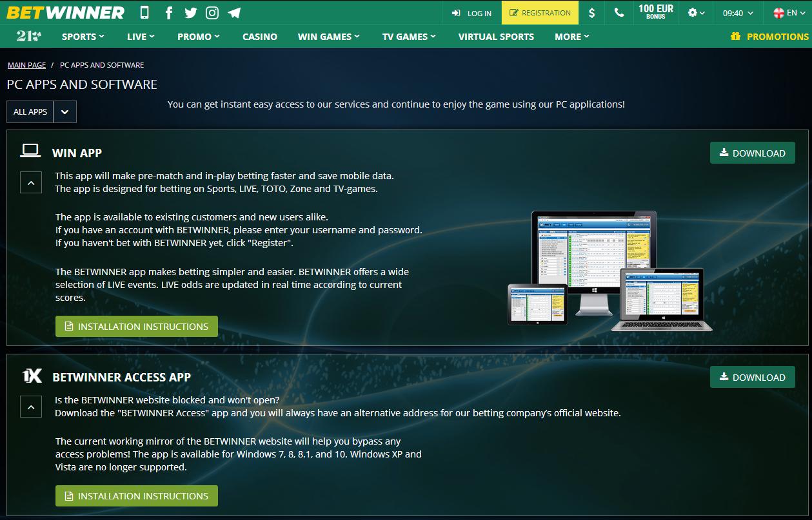Open the 09:40 time zone dropdown

(738, 12)
